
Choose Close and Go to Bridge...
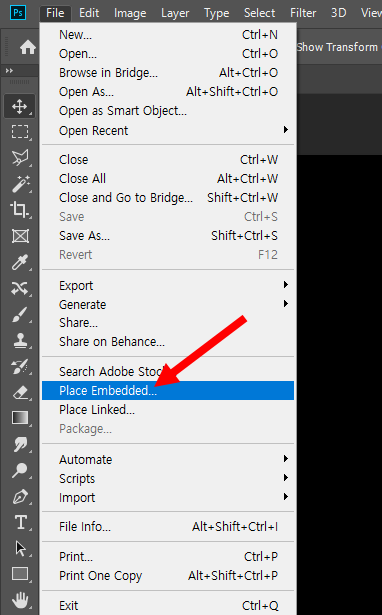click(x=168, y=198)
